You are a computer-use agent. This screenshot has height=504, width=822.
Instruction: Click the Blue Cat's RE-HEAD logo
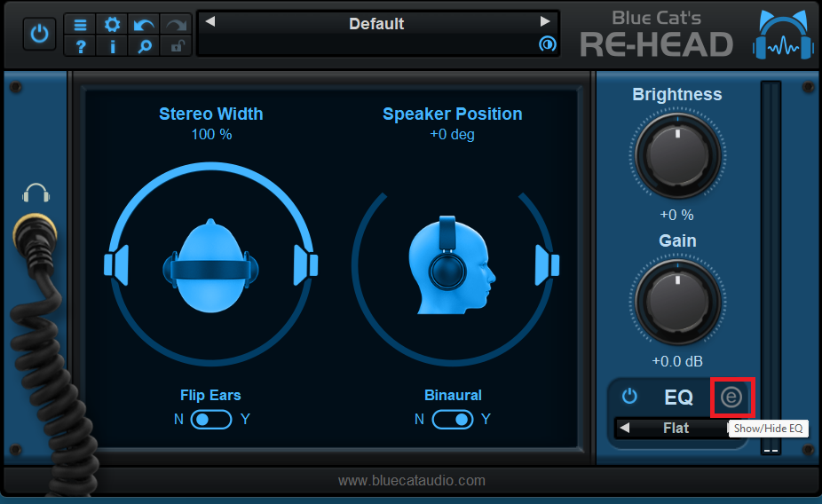click(x=657, y=34)
